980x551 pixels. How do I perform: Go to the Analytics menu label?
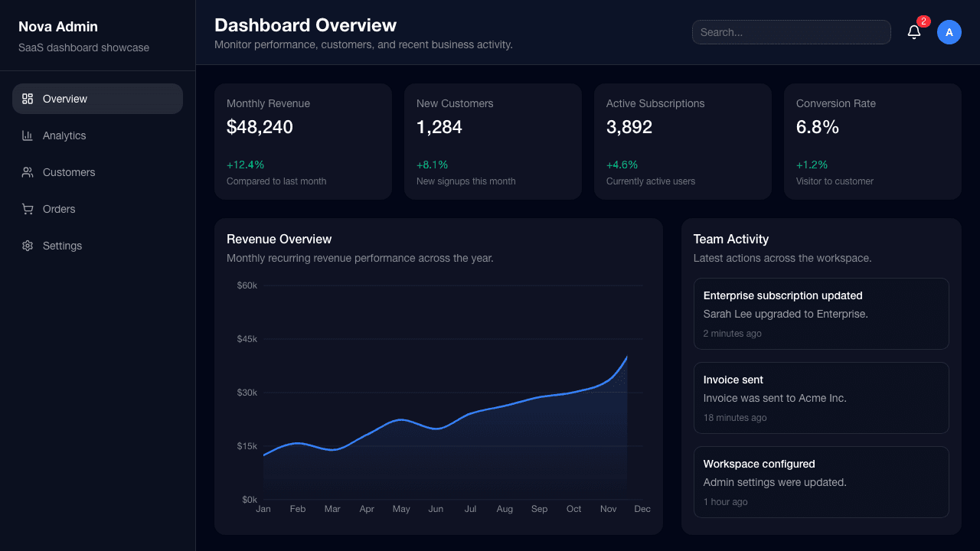(x=64, y=135)
